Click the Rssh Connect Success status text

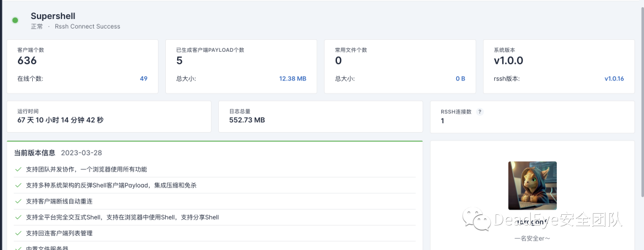pyautogui.click(x=88, y=26)
